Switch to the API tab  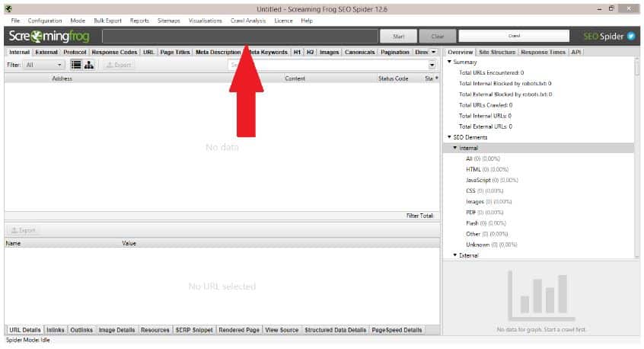575,52
